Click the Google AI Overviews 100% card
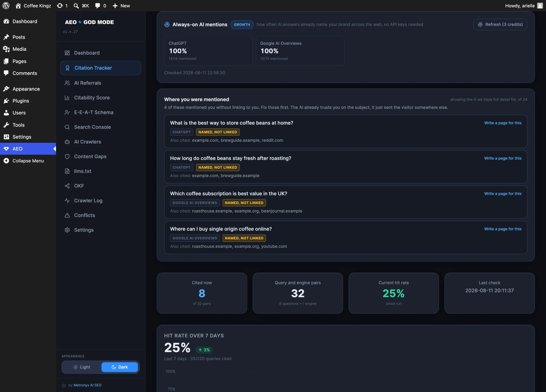This screenshot has height=392, width=546. (x=300, y=51)
